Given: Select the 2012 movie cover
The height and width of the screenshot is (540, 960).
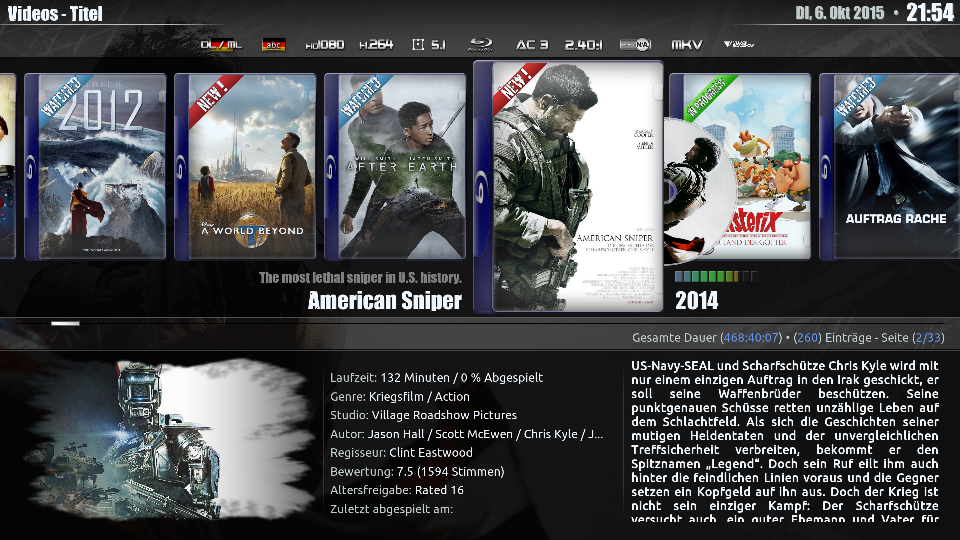Looking at the screenshot, I should 96,167.
